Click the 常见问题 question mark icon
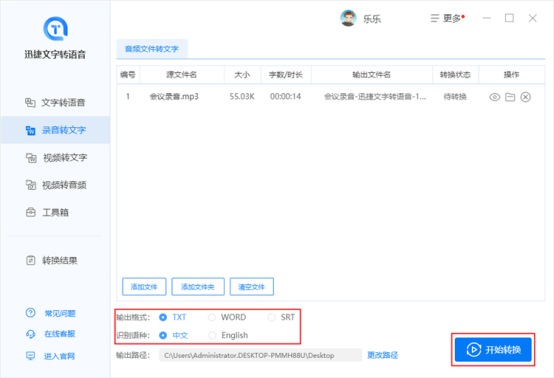554x378 pixels. click(30, 313)
